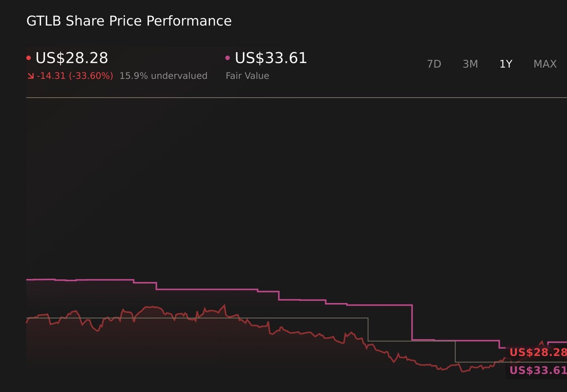
Task: Click the red US$28.28 chart end label
Action: coord(538,352)
